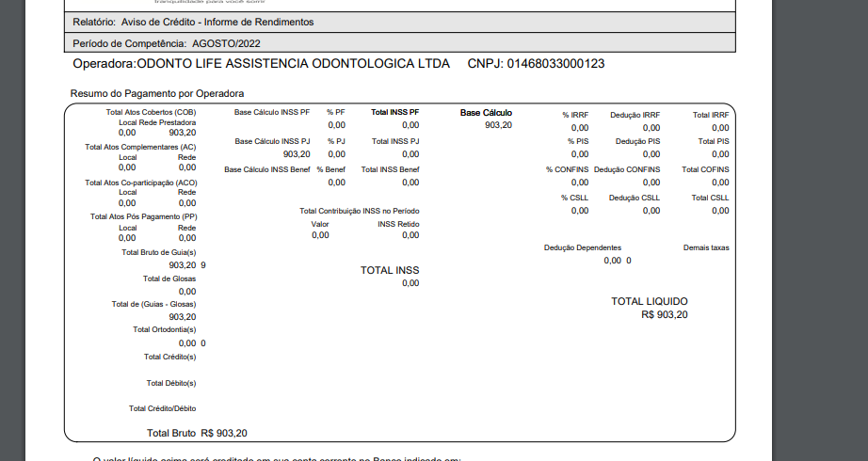Click the 'Total CSLL' label
Viewport: 868px width, 461px height.
pyautogui.click(x=710, y=199)
